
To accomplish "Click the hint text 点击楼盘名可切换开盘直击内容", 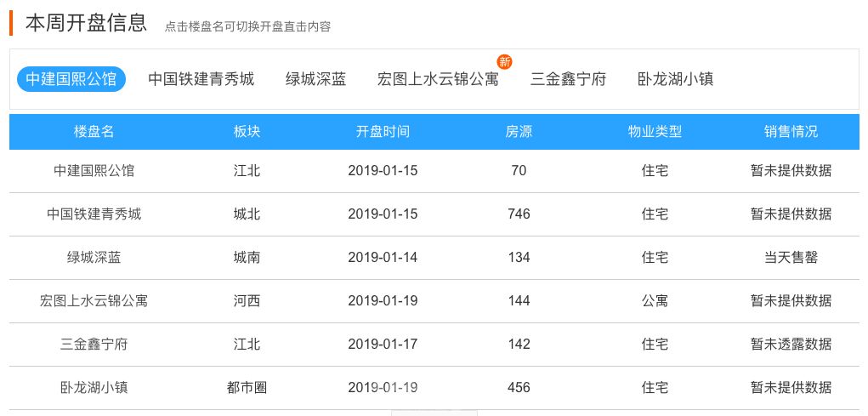I will [x=247, y=26].
